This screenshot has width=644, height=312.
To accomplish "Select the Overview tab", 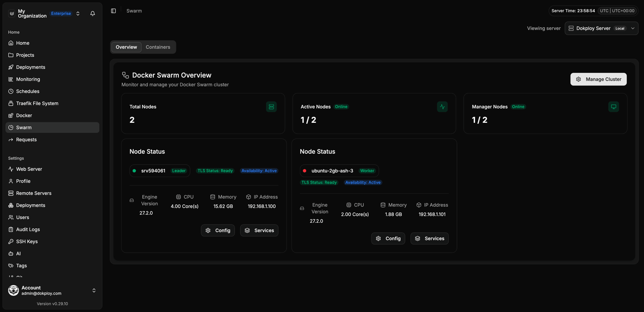I will click(126, 47).
